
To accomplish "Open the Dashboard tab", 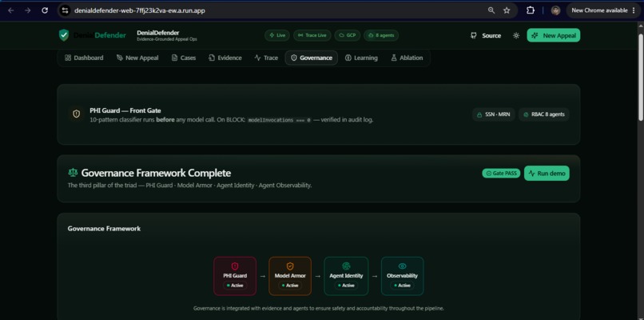I will coord(84,58).
